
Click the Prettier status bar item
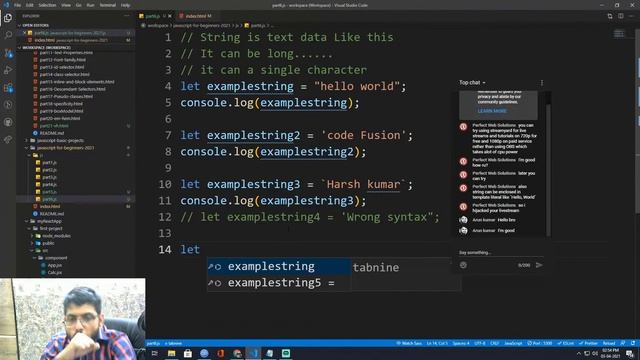588,343
